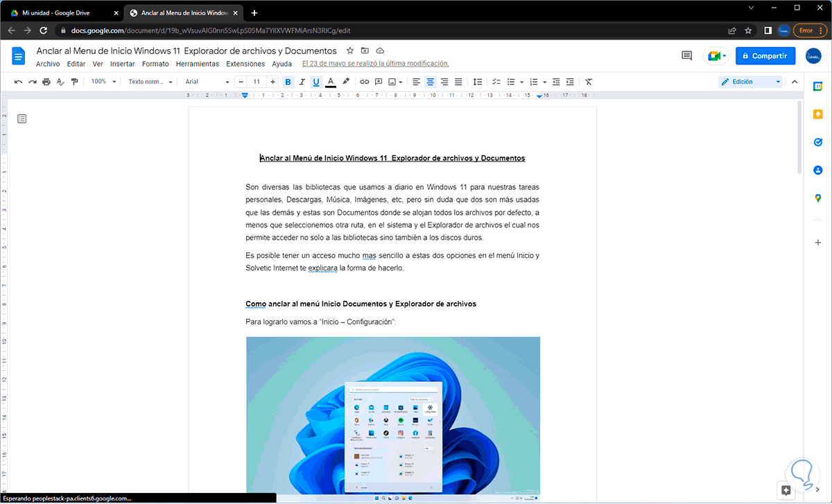Open the Extensiones menu
Viewport: 832px width, 504px height.
[x=245, y=64]
